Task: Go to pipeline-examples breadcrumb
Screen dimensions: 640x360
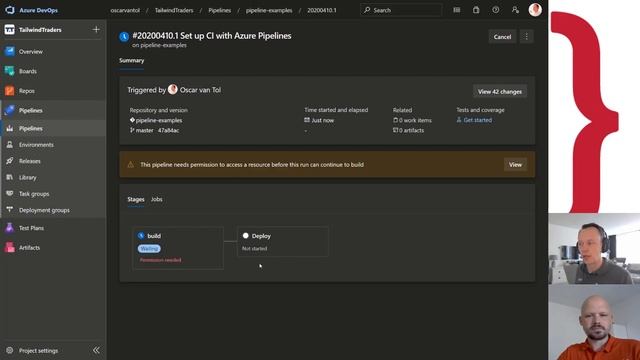Action: pyautogui.click(x=269, y=10)
